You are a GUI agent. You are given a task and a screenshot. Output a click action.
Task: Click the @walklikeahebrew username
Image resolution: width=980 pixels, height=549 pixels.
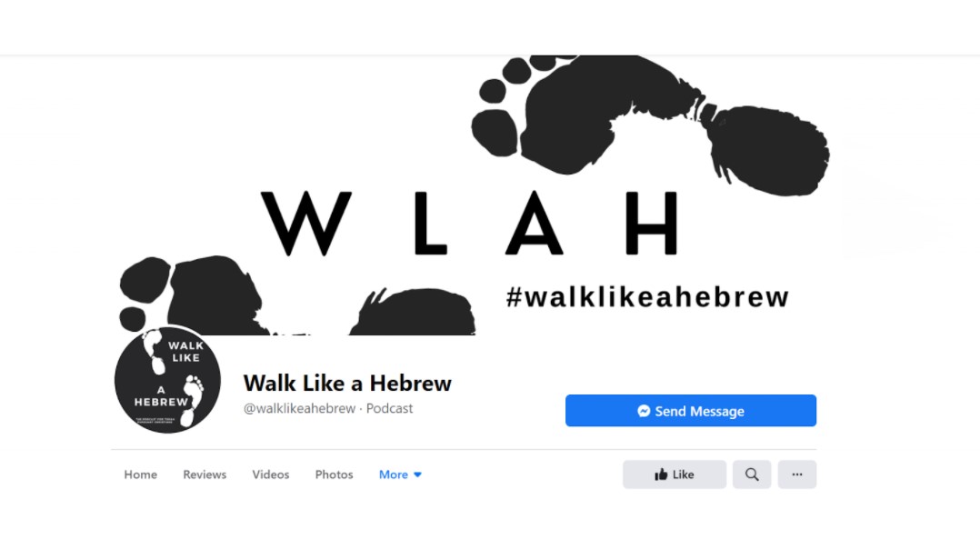coord(299,408)
